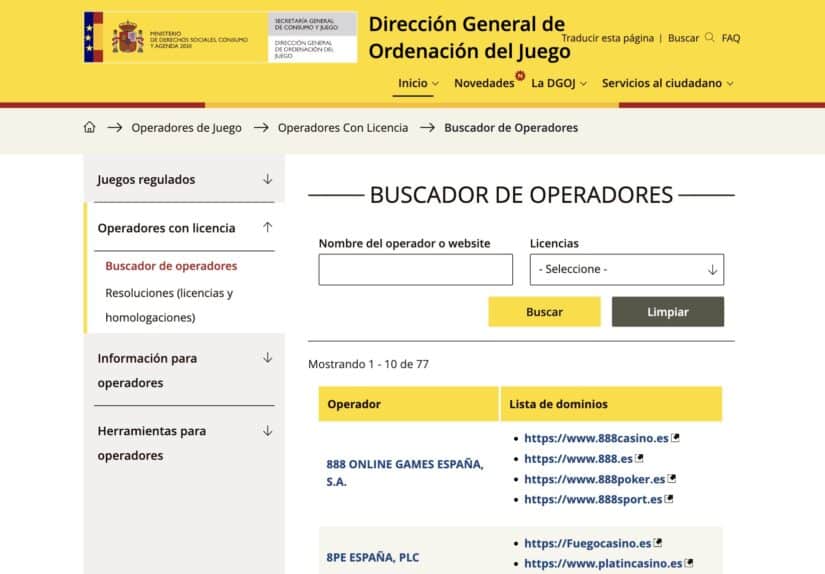
Task: Collapse Operadores con licencia sidebar arrow
Action: (267, 227)
